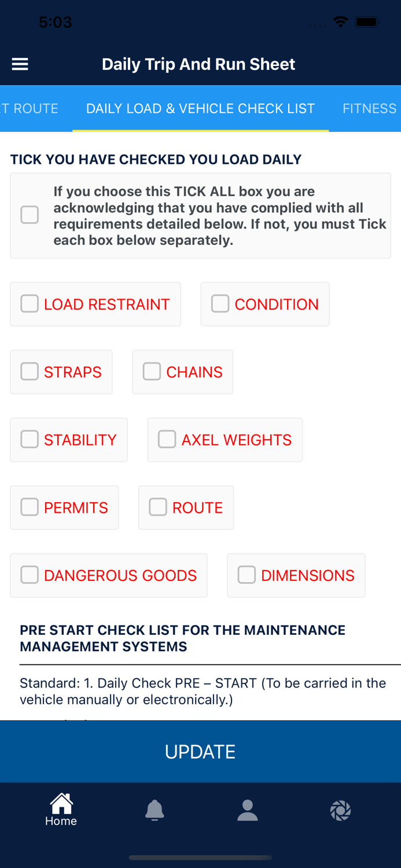Select the DAILY LOAD & VEHICLE CHECK LIST tab
This screenshot has height=868, width=401.
tap(200, 108)
